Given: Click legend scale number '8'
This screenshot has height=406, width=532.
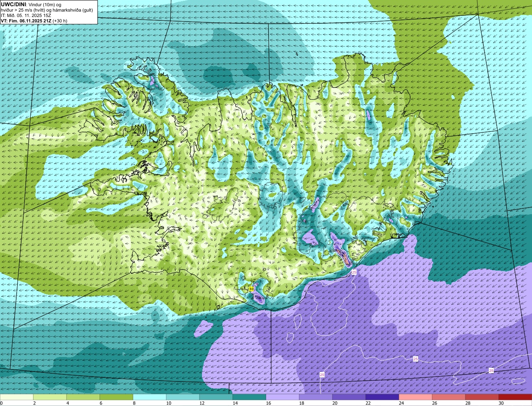Looking at the screenshot, I should tap(134, 403).
